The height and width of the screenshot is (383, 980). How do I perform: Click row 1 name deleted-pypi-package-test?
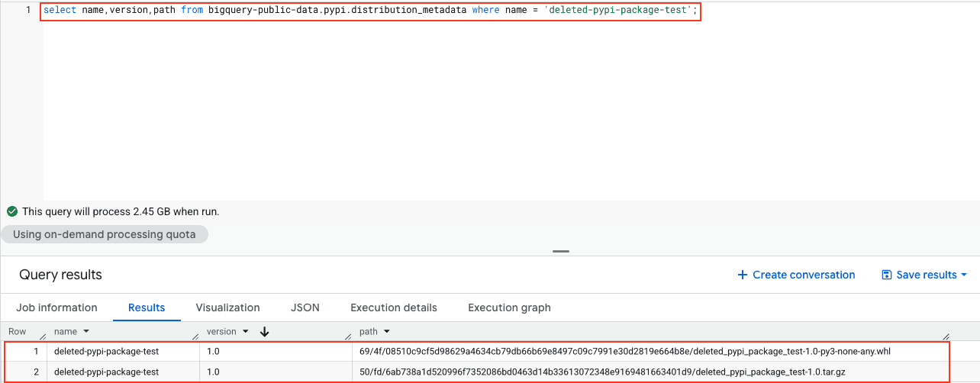(x=106, y=352)
